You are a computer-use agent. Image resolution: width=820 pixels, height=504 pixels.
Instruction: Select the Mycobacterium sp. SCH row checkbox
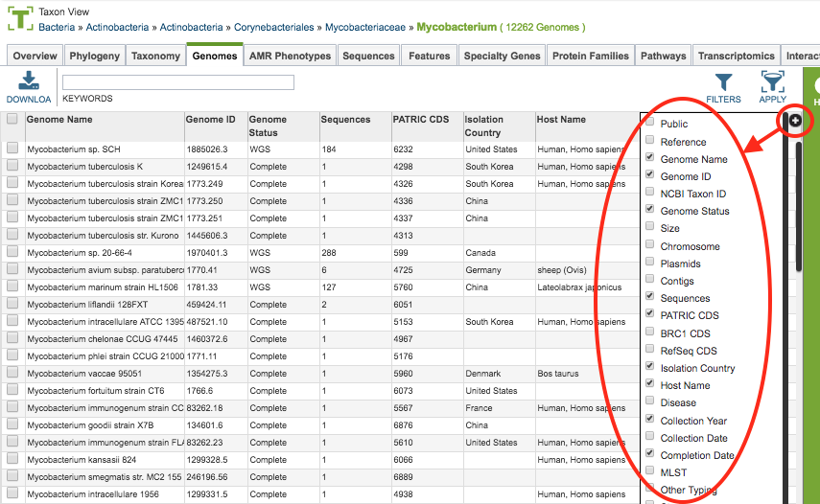(x=12, y=149)
